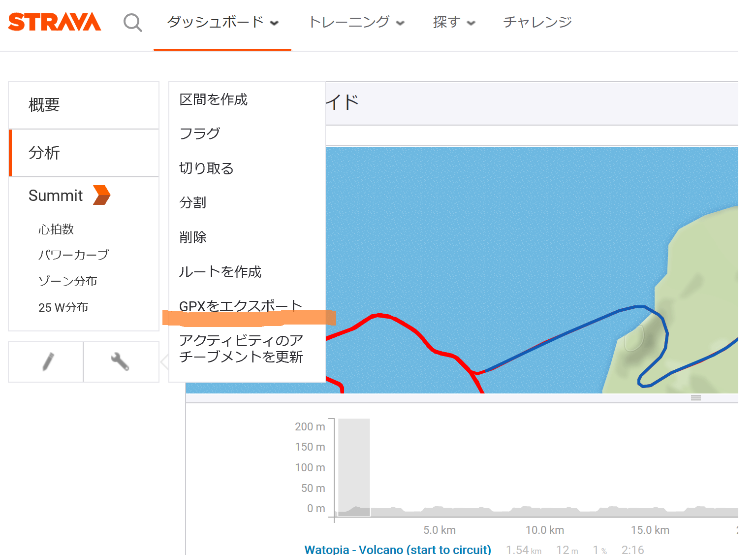Expand the 探す dropdown arrow
The width and height of the screenshot is (756, 555).
[x=471, y=23]
